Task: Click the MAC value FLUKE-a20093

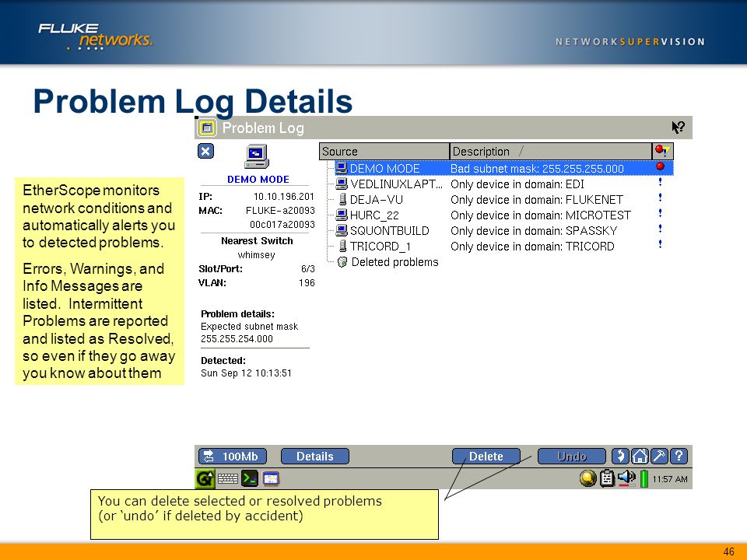Action: 280,211
